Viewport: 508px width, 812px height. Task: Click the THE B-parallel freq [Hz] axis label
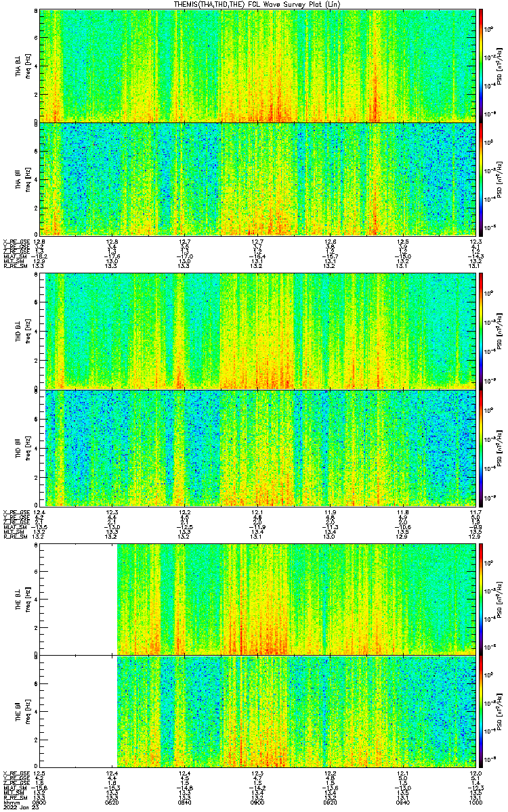[x=28, y=710]
